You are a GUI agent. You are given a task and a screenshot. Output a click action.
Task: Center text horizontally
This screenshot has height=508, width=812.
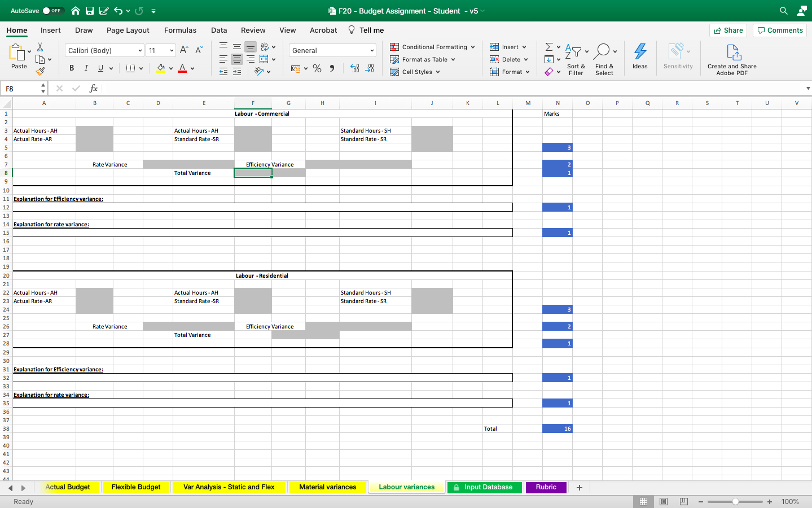pos(237,59)
